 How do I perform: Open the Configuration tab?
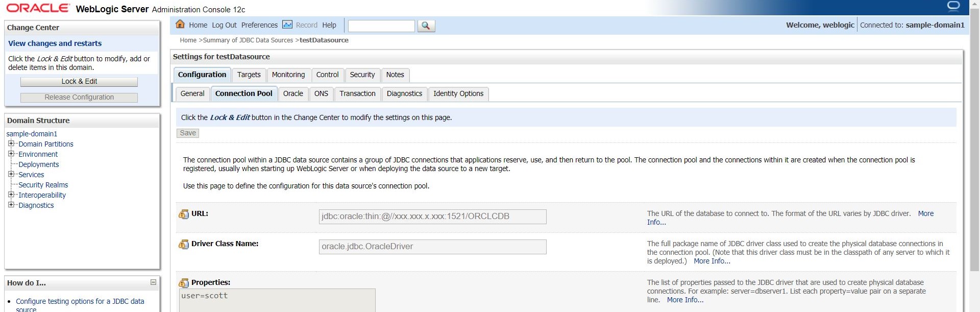(x=202, y=75)
